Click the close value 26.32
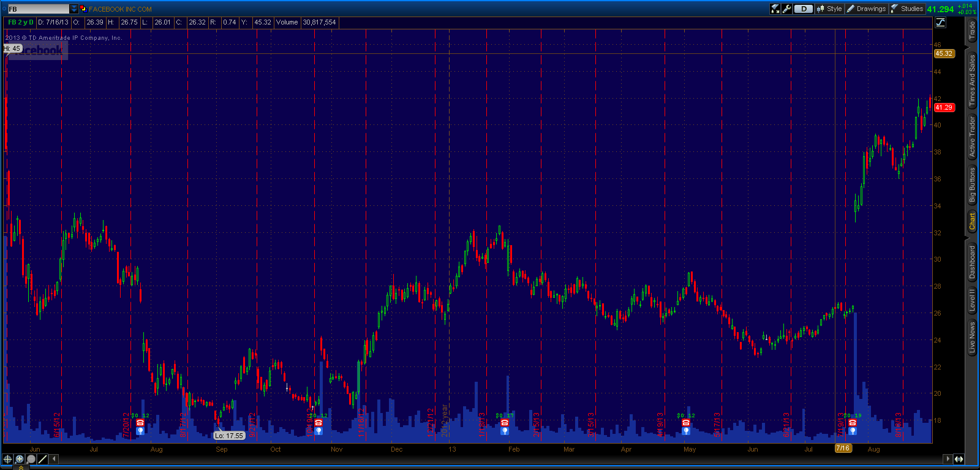This screenshot has width=980, height=470. pyautogui.click(x=197, y=22)
